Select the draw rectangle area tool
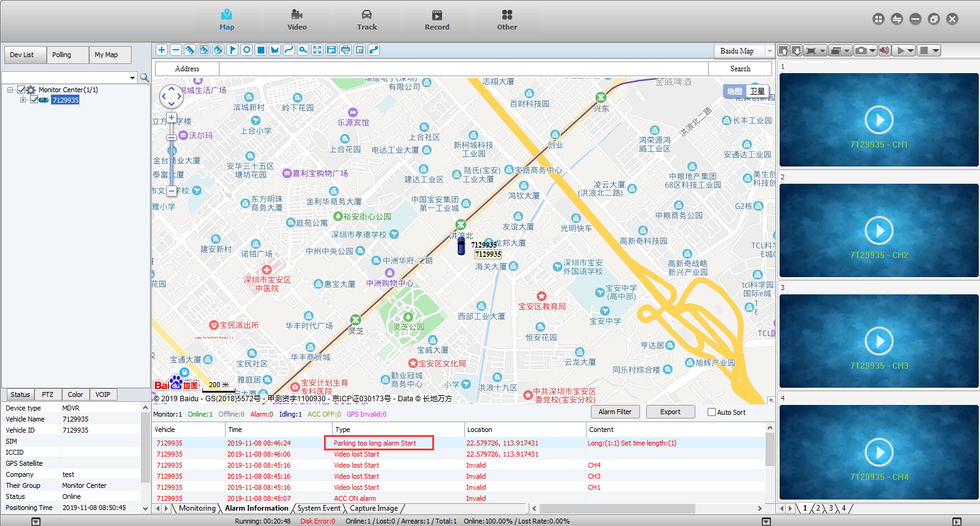Screen dimensions: 980x526 coord(261,50)
